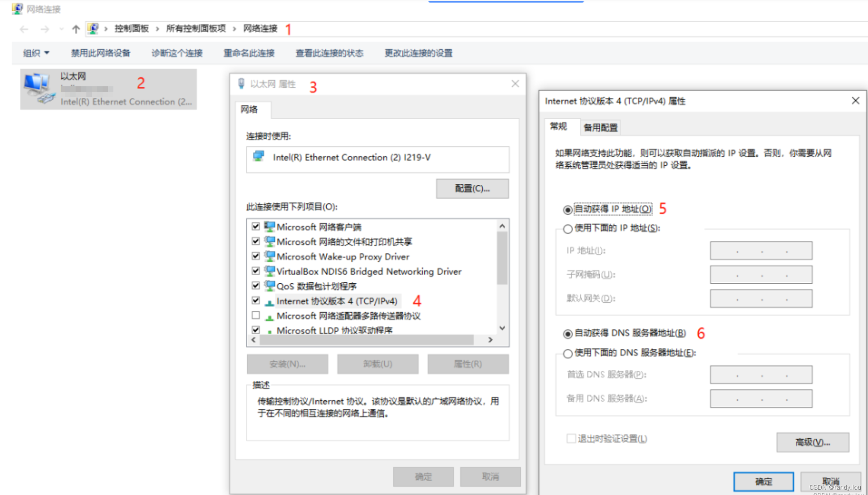Click 查看此连接的状态 toolbar command
This screenshot has width=868, height=495.
click(x=329, y=53)
